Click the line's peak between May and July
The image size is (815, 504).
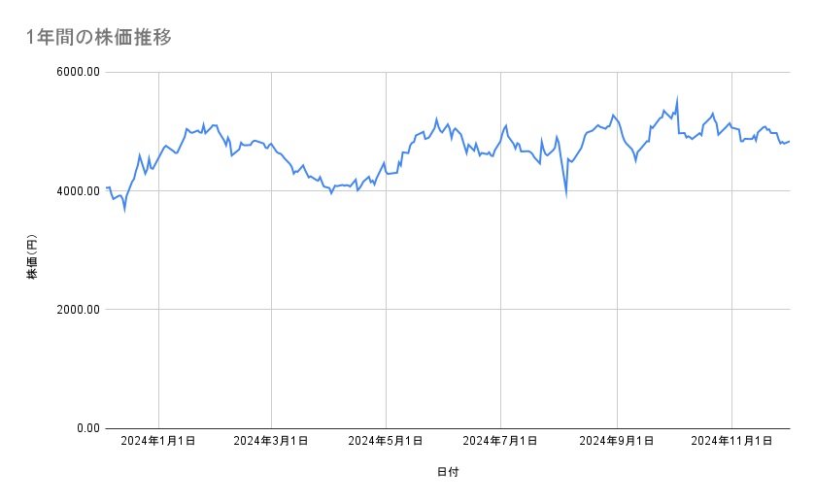tap(436, 118)
